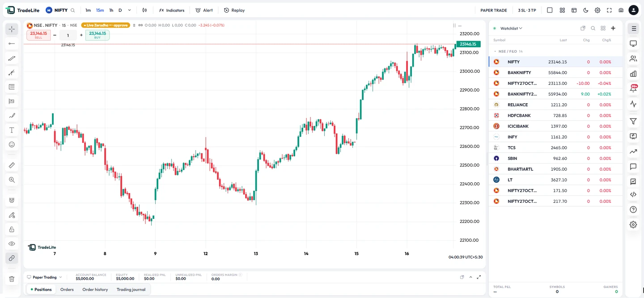This screenshot has height=298, width=644.
Task: Expand Paper Trading account dropdown
Action: point(45,277)
